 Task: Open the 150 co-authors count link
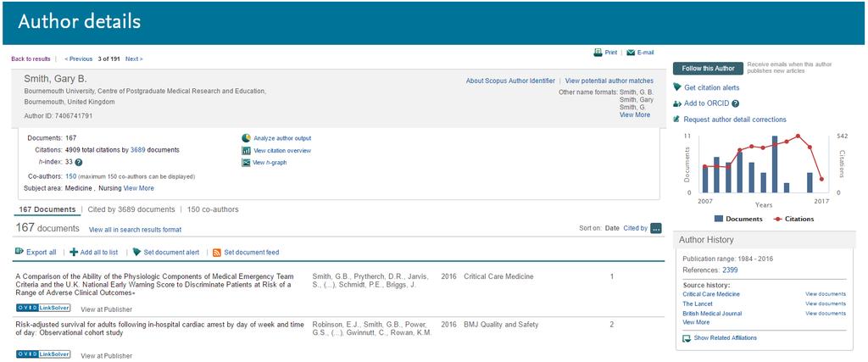71,176
